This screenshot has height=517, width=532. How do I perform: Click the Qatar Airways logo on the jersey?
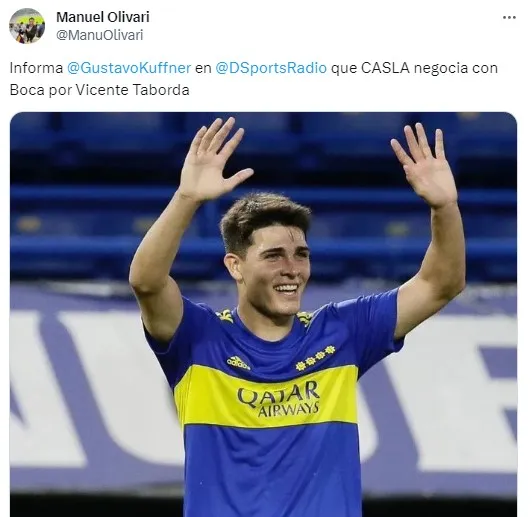(x=279, y=399)
